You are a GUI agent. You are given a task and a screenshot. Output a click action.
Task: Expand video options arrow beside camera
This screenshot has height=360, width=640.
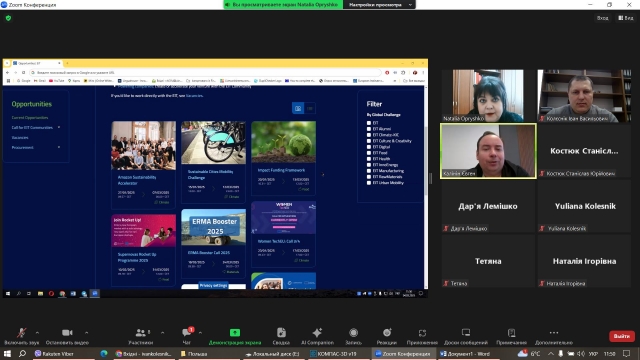(87, 333)
